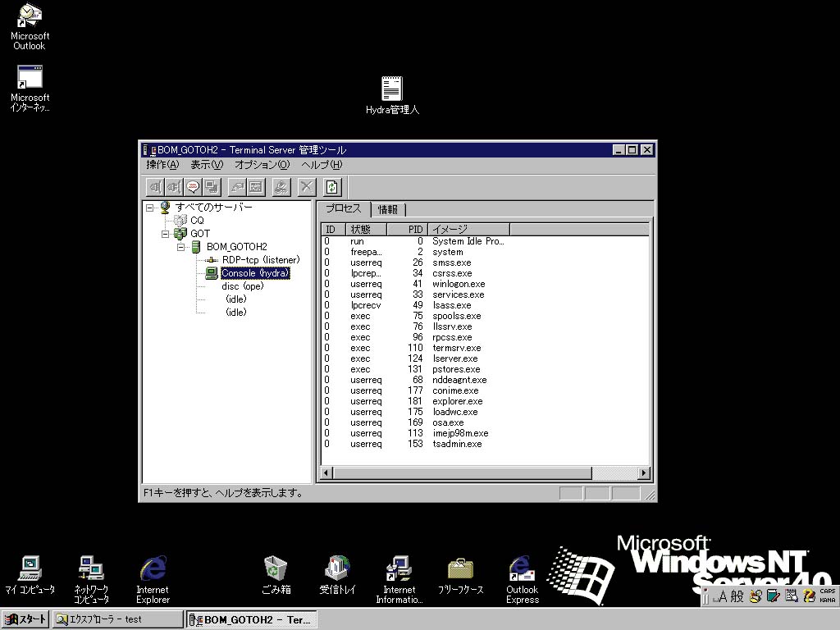This screenshot has width=840, height=630.
Task: Switch to the プロセス tab
Action: pos(344,208)
